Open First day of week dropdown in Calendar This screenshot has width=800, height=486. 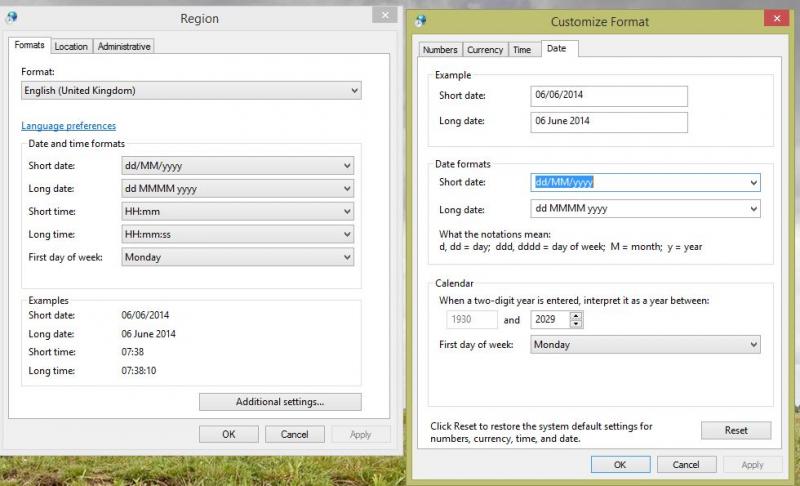(x=752, y=344)
